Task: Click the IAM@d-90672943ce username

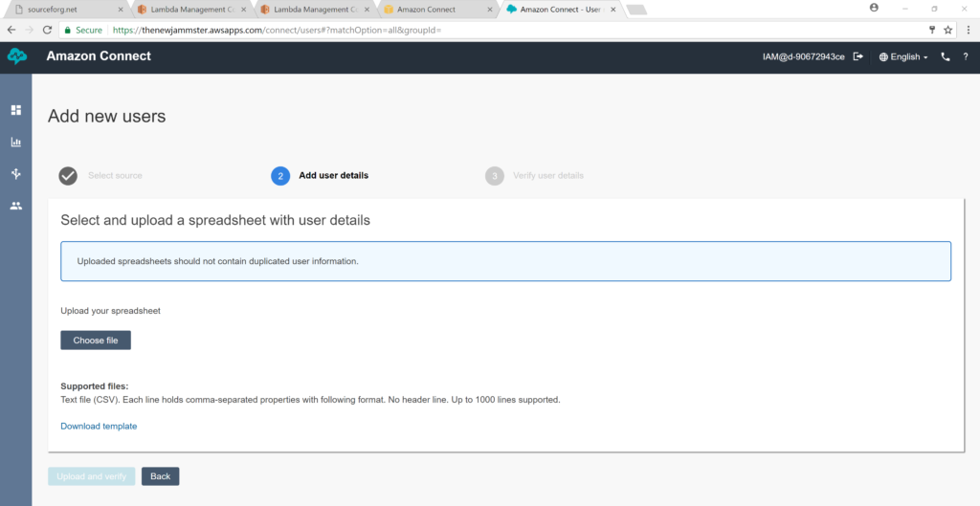Action: [x=803, y=56]
